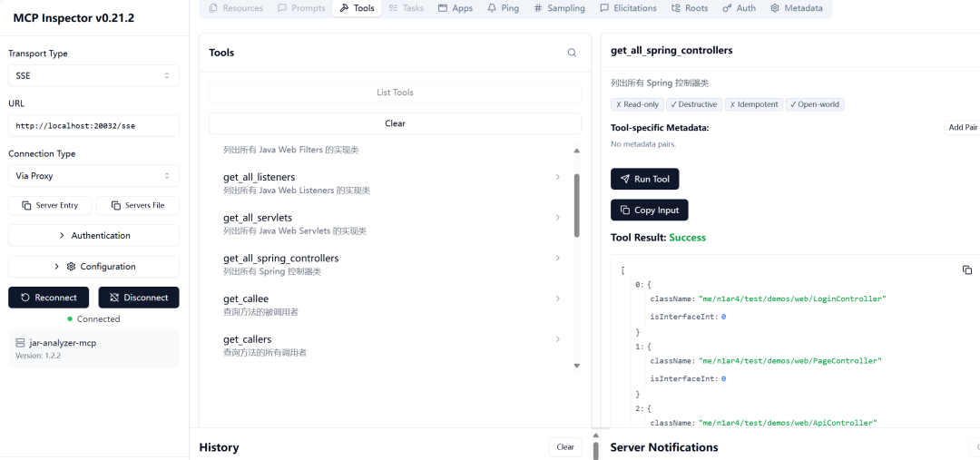The height and width of the screenshot is (460, 980).
Task: Click the Read-only annotation badge
Action: point(637,104)
